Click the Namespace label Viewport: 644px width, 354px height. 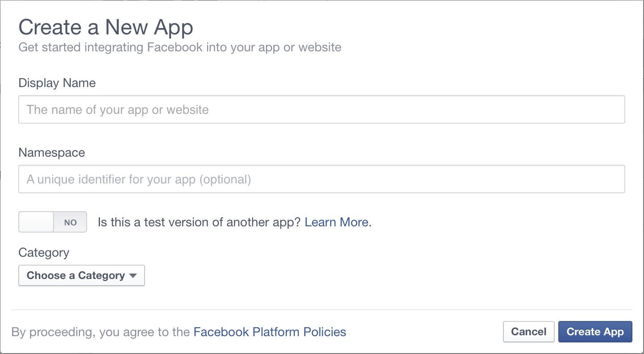pyautogui.click(x=52, y=153)
